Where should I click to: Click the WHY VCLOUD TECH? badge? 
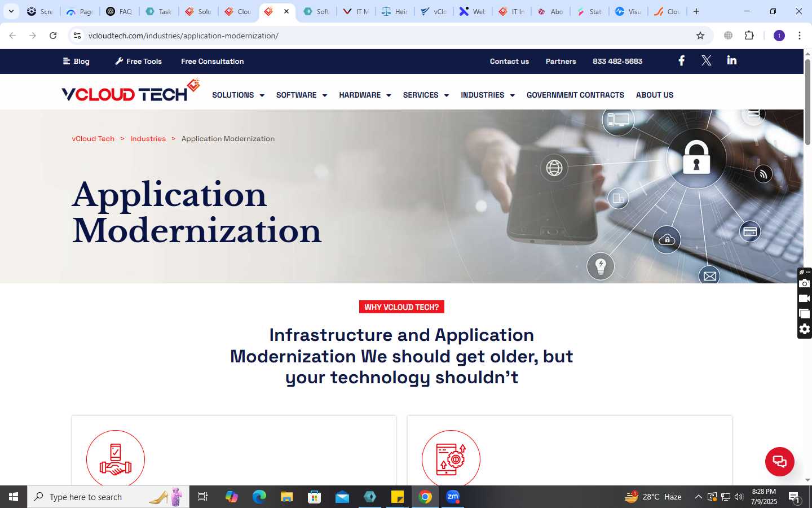coord(401,307)
